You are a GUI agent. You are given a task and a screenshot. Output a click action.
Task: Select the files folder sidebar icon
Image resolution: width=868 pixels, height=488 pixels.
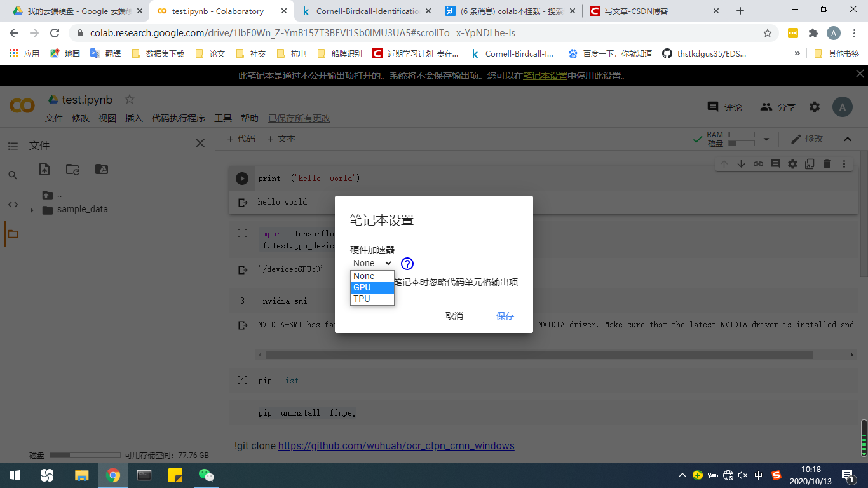(13, 234)
